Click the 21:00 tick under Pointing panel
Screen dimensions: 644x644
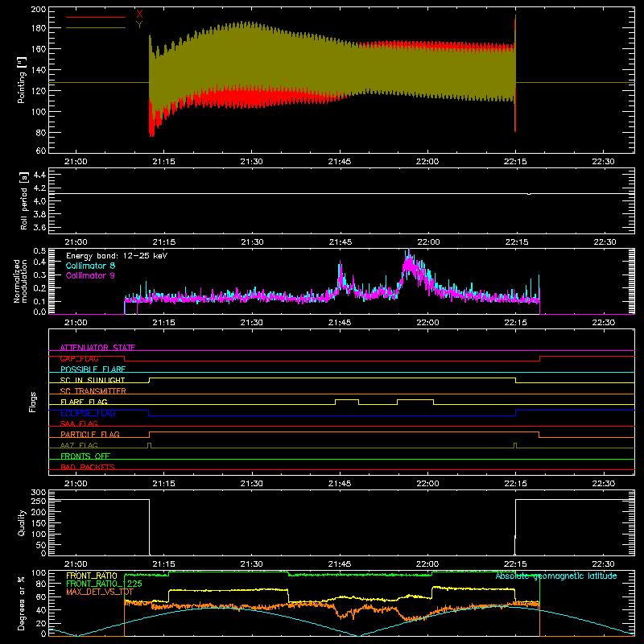(76, 162)
